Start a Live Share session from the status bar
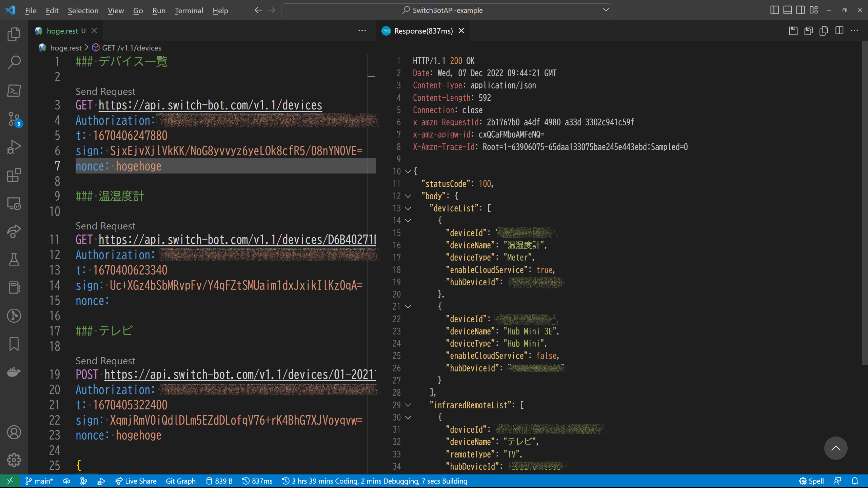 [136, 481]
